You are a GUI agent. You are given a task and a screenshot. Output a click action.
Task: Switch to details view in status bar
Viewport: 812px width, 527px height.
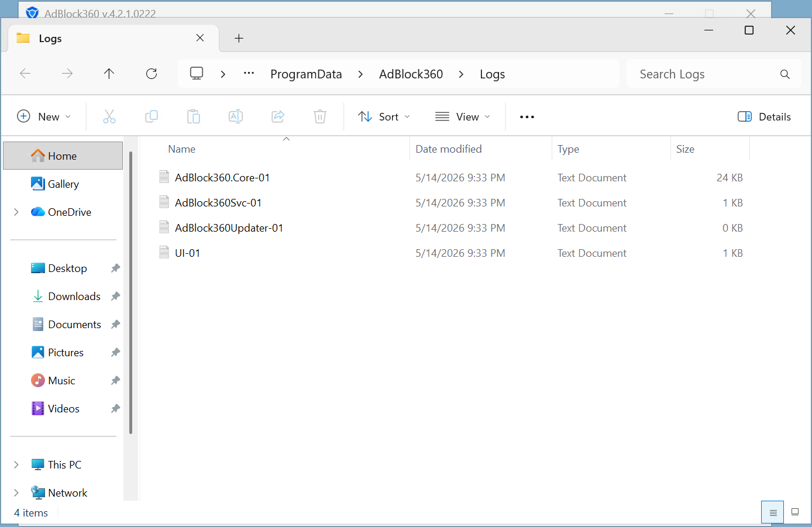(x=773, y=512)
